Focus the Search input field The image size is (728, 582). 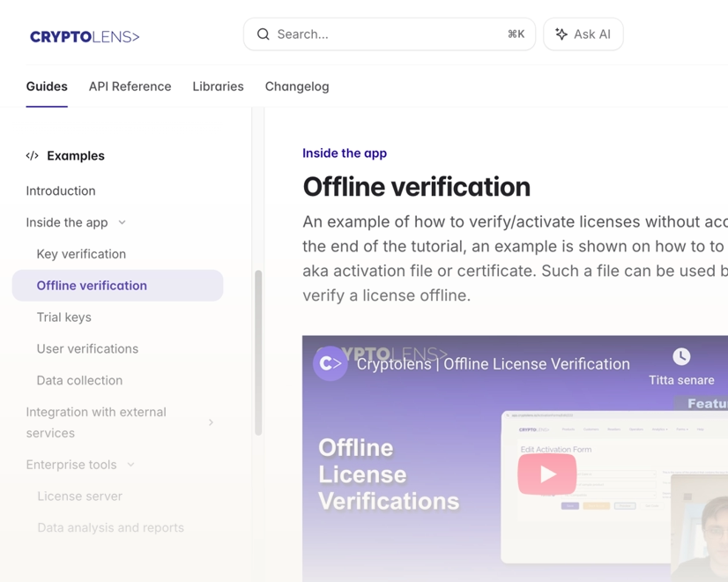point(390,34)
